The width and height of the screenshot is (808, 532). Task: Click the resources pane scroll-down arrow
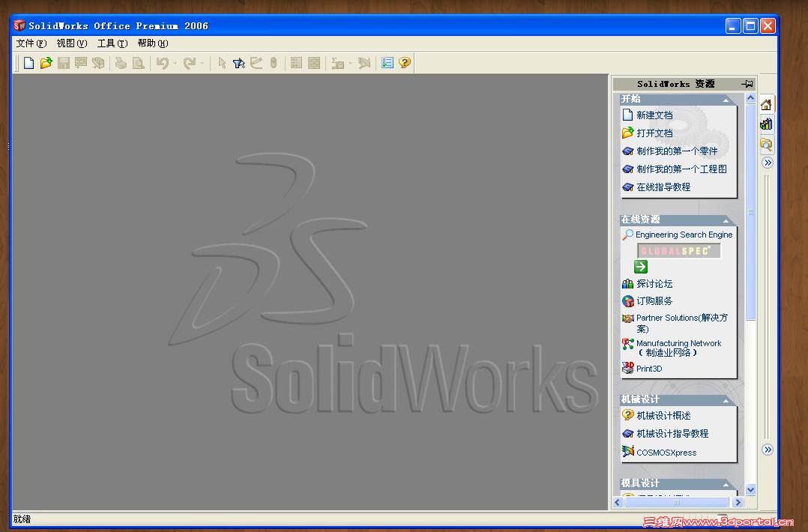750,490
